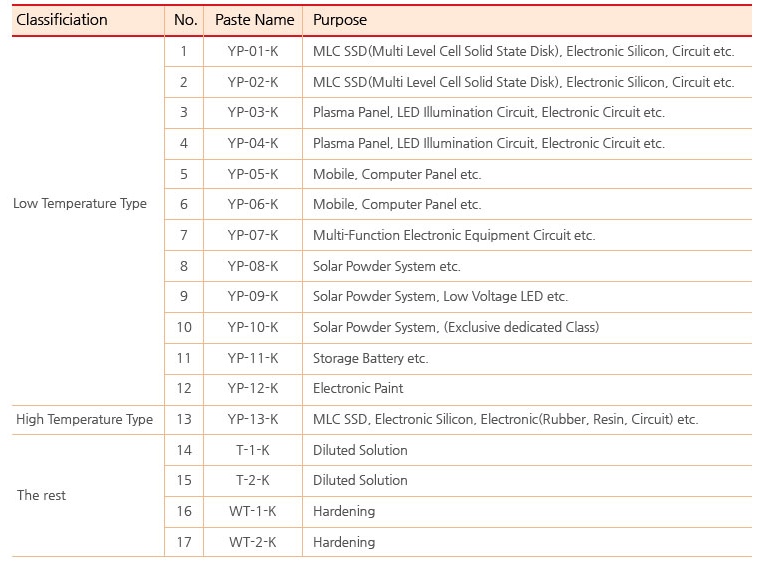Select paste name YP-13-K
The width and height of the screenshot is (777, 566).
point(253,419)
